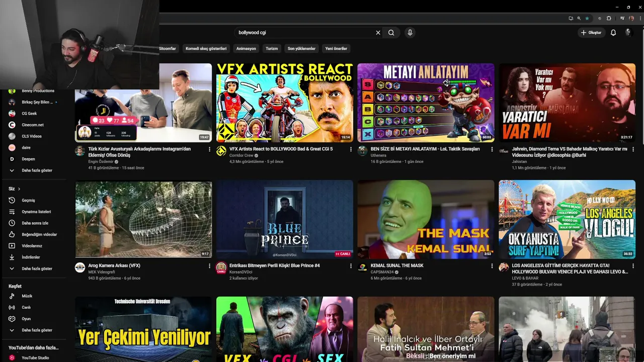Open options for Türk Kızlar video
The image size is (644, 362).
(209, 149)
